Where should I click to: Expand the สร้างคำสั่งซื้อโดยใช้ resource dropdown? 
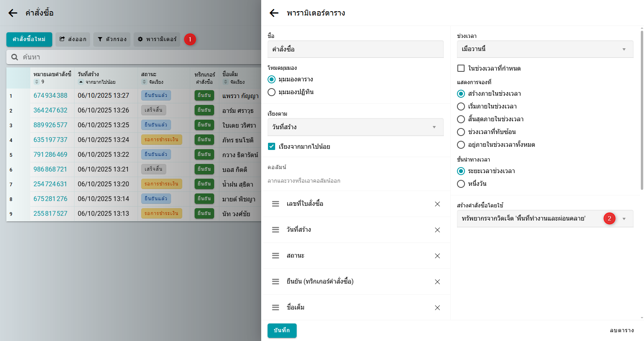coord(624,219)
